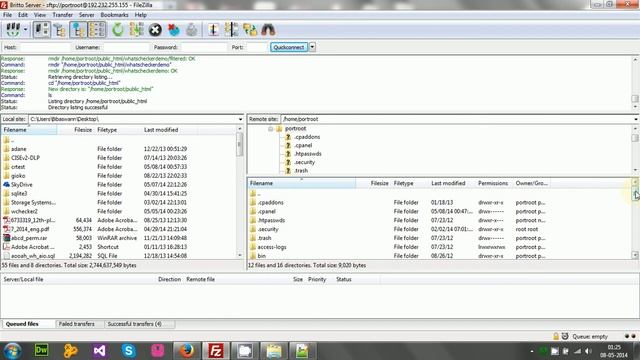640x360 pixels.
Task: Collapse the portroot tree node
Action: tap(270, 129)
